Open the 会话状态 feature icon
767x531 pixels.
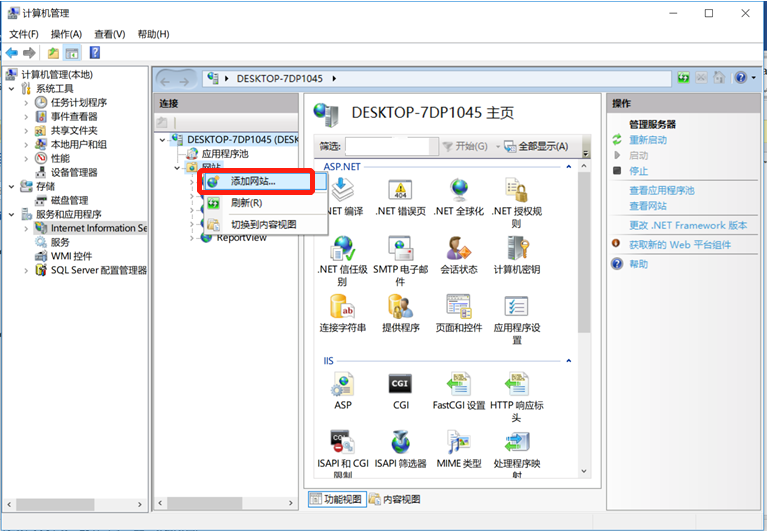tap(459, 248)
